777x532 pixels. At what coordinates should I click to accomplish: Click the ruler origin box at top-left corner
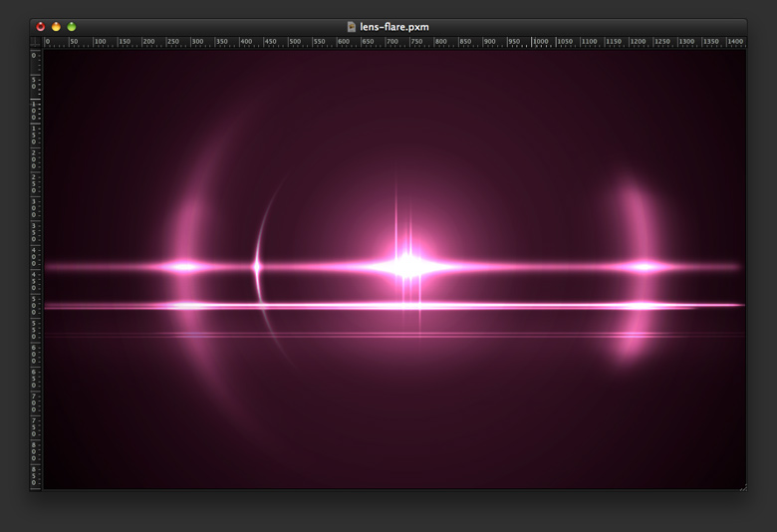(35, 42)
